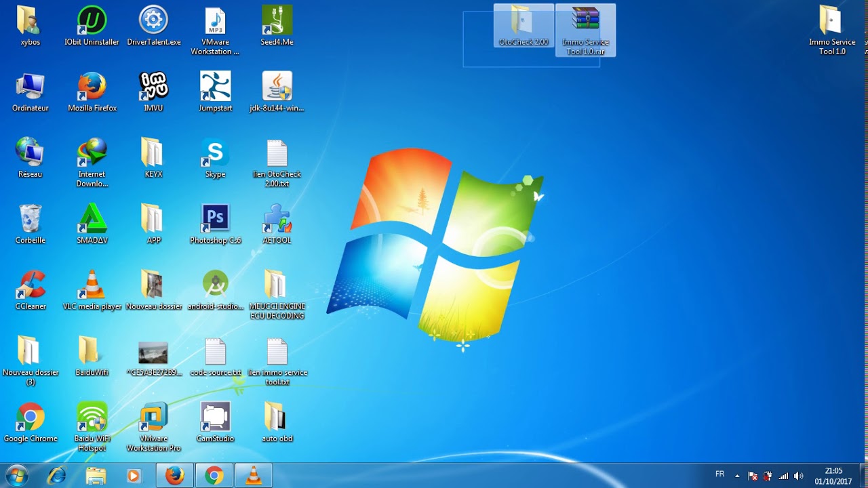Select the jdk-8u144 installer icon
The width and height of the screenshot is (868, 488).
277,86
